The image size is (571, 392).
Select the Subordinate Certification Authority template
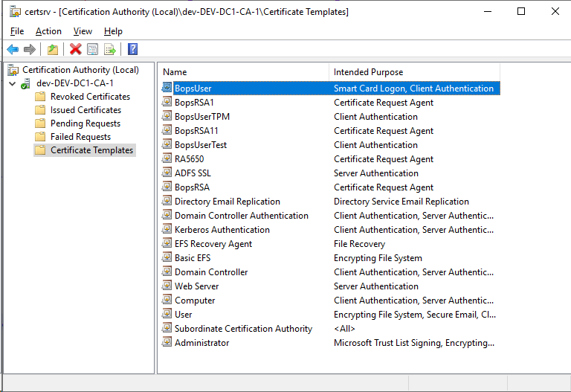click(243, 329)
